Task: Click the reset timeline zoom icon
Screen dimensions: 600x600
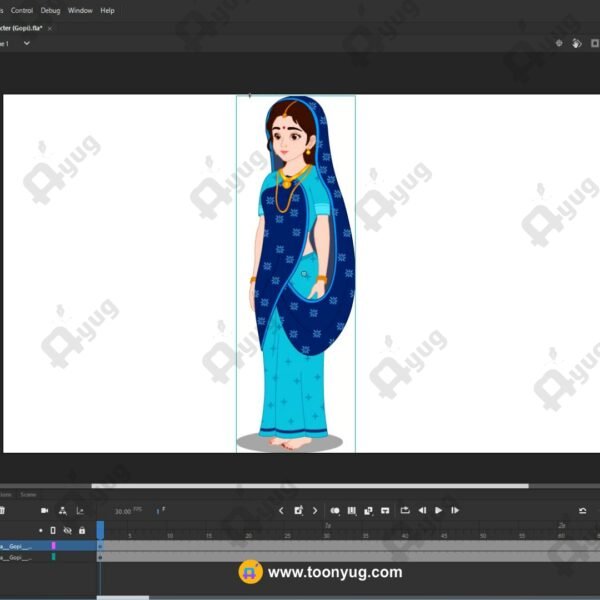Action: pos(582,510)
